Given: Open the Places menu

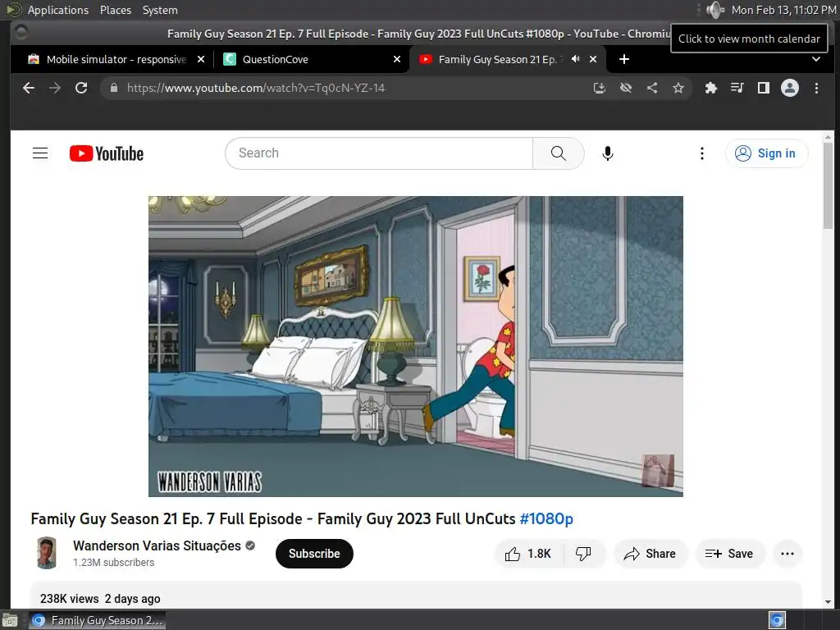Looking at the screenshot, I should [x=116, y=10].
